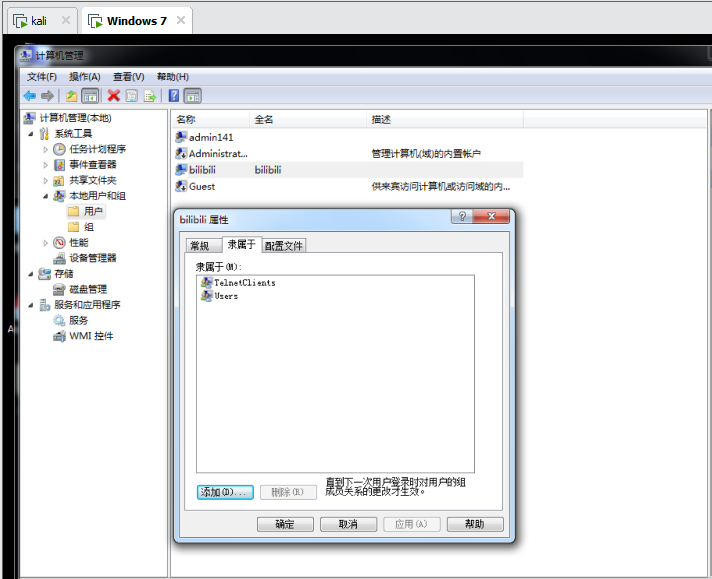Open the 操作(A) menu

tap(84, 77)
